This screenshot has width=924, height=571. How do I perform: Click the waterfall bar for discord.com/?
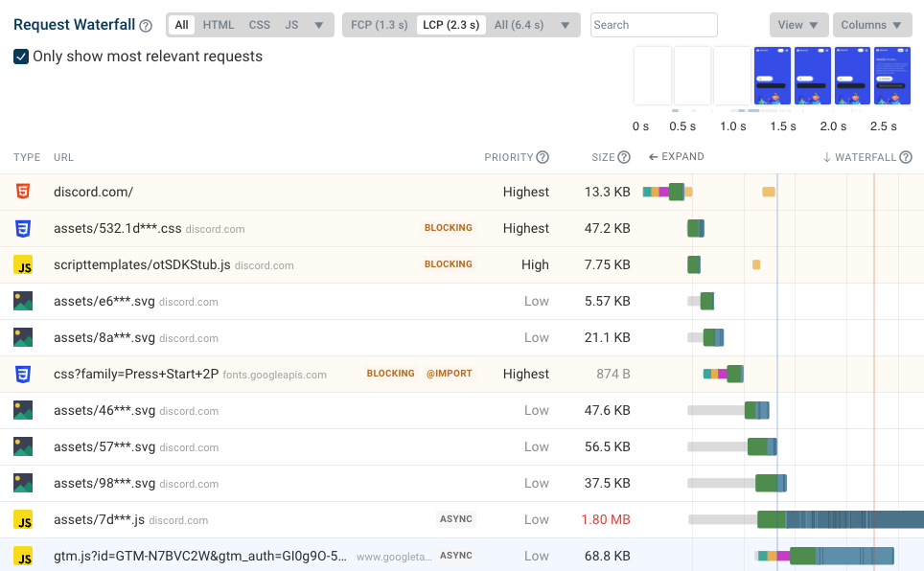[x=668, y=192]
